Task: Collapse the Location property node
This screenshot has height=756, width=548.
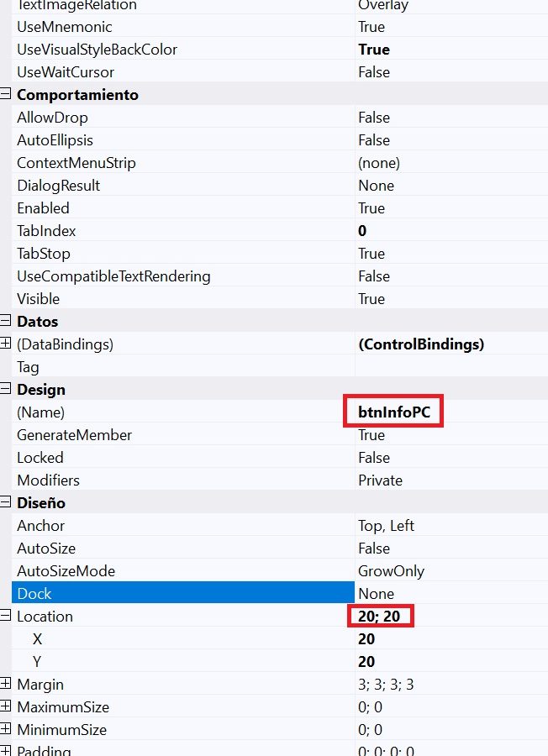Action: 6,617
